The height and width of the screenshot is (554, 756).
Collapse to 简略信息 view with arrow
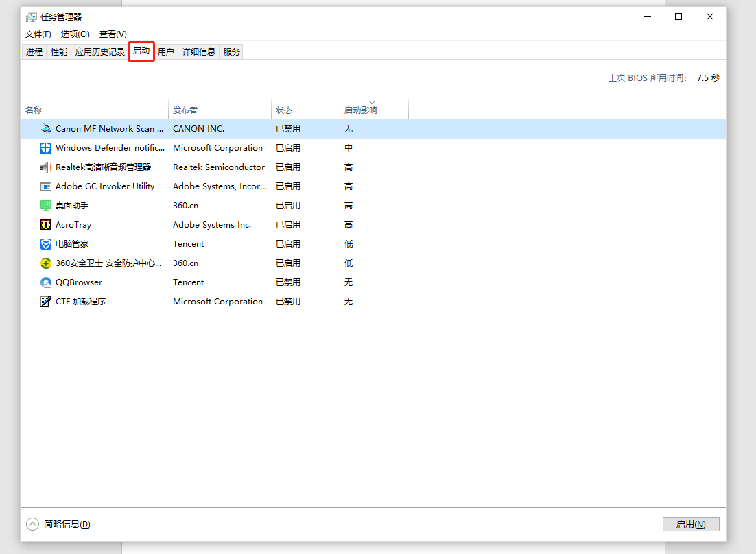tap(33, 524)
